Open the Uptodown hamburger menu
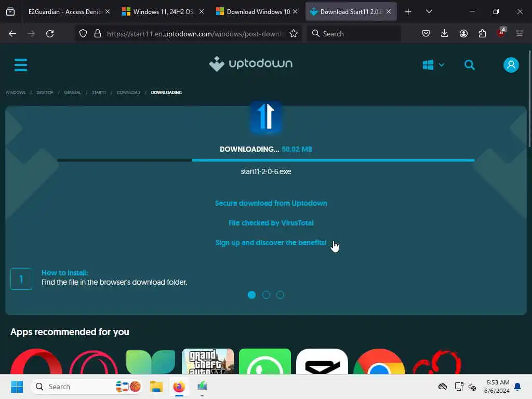 click(x=21, y=65)
